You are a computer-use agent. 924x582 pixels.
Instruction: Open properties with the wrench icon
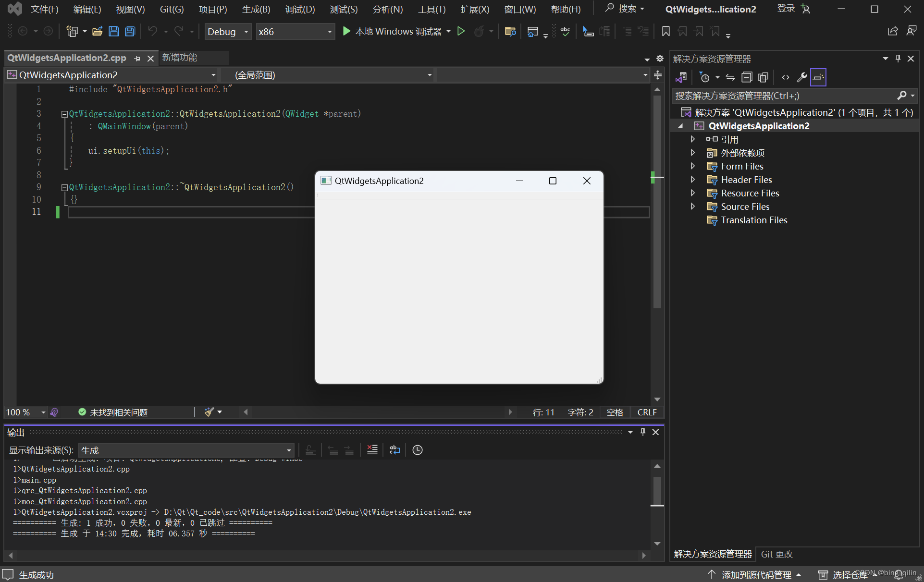pyautogui.click(x=801, y=77)
